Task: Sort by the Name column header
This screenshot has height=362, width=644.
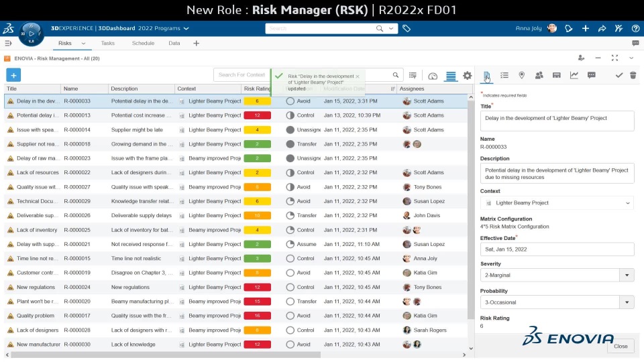Action: [x=85, y=88]
